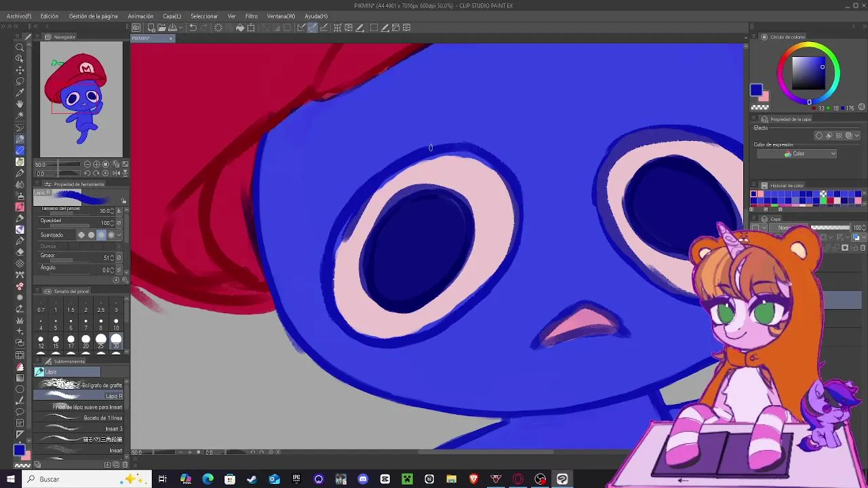Select the Lasso selection tool
The width and height of the screenshot is (868, 488).
tap(20, 81)
